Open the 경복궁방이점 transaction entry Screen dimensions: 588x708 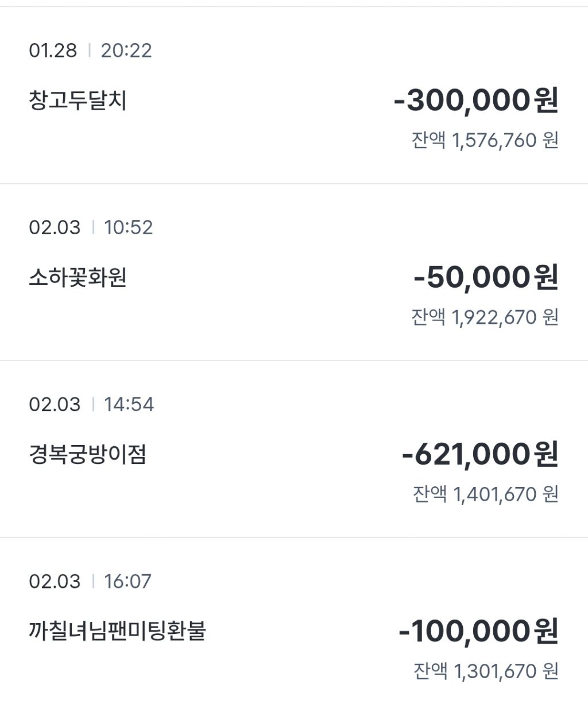click(x=87, y=455)
